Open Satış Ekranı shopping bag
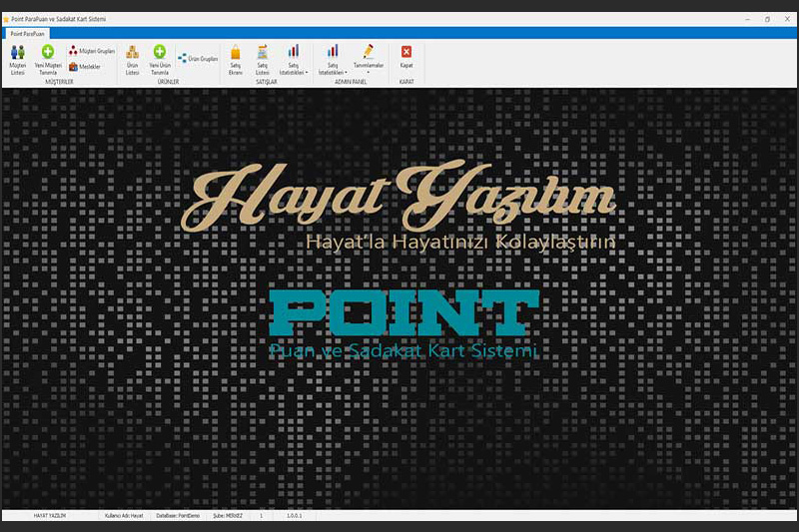This screenshot has height=532, width=799. click(236, 60)
